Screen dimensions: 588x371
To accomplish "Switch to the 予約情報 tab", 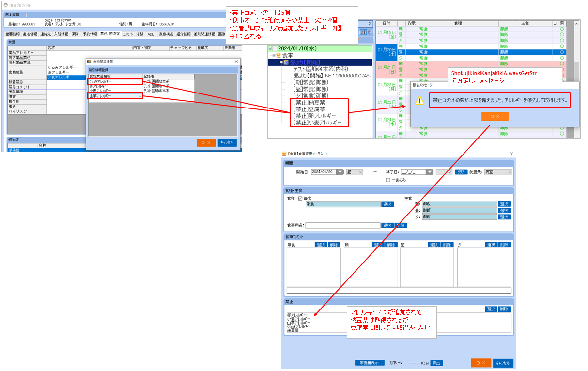I will [x=90, y=34].
